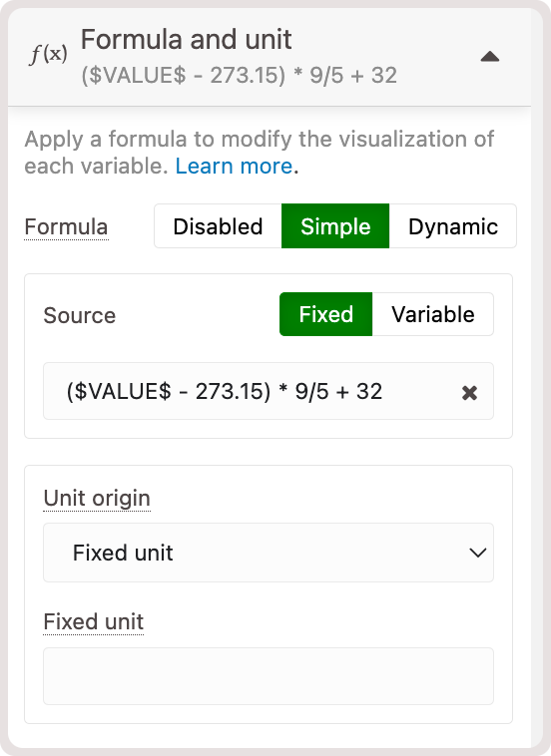Image resolution: width=551 pixels, height=756 pixels.
Task: Click the chevron arrow of Unit origin select
Action: coord(478,553)
